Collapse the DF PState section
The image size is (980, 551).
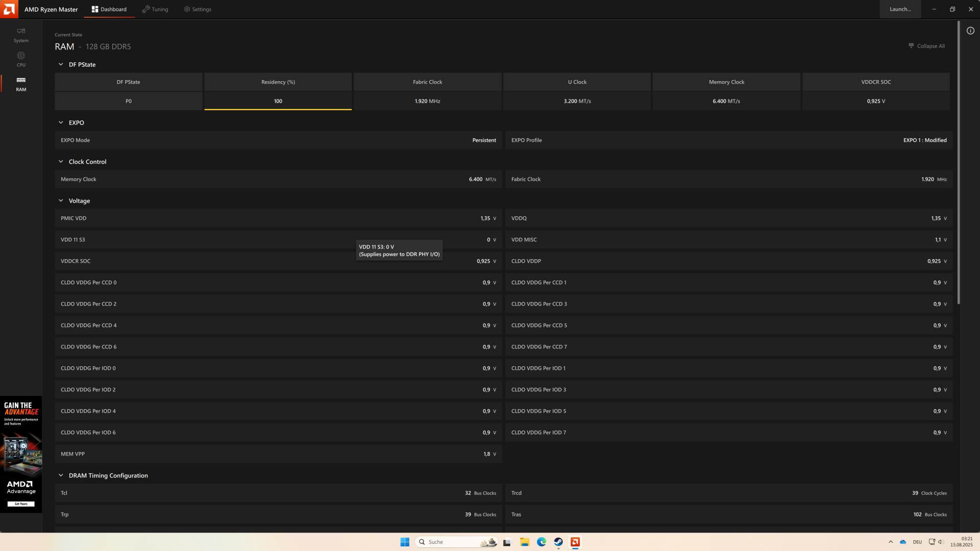pos(61,64)
